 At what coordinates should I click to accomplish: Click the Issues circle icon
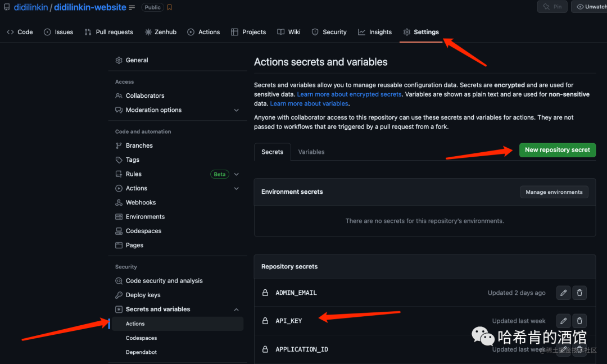coord(47,32)
